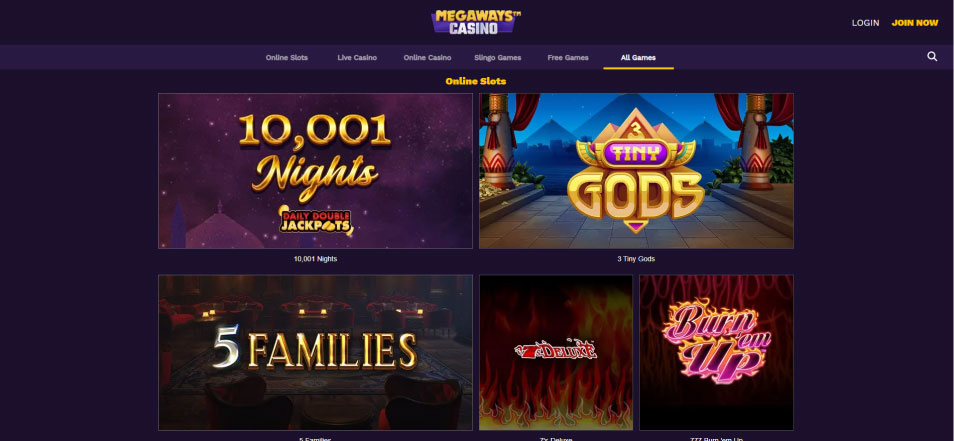This screenshot has height=441, width=954.
Task: Open the Free Games tab
Action: (x=568, y=58)
